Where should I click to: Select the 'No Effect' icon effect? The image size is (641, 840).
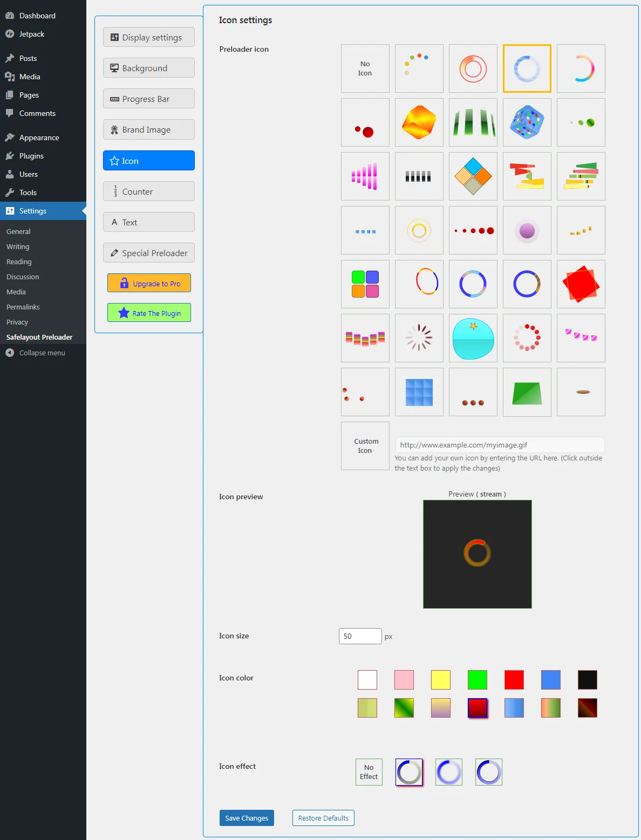coord(369,772)
